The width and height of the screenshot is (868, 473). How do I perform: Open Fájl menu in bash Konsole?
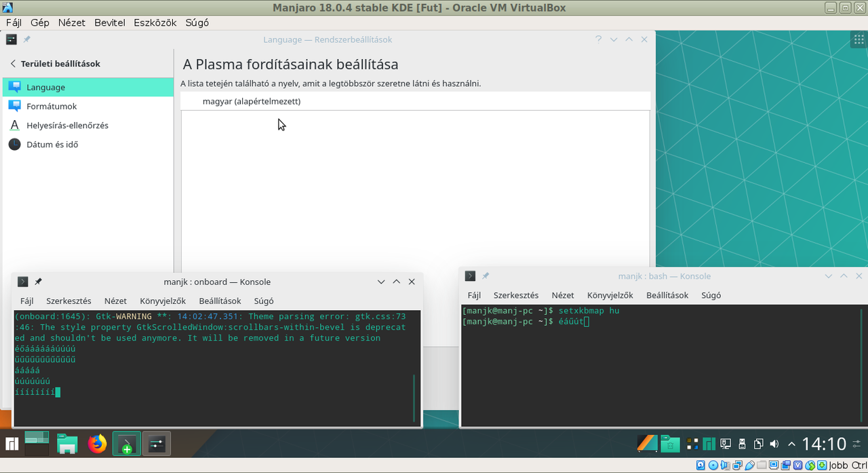tap(474, 295)
